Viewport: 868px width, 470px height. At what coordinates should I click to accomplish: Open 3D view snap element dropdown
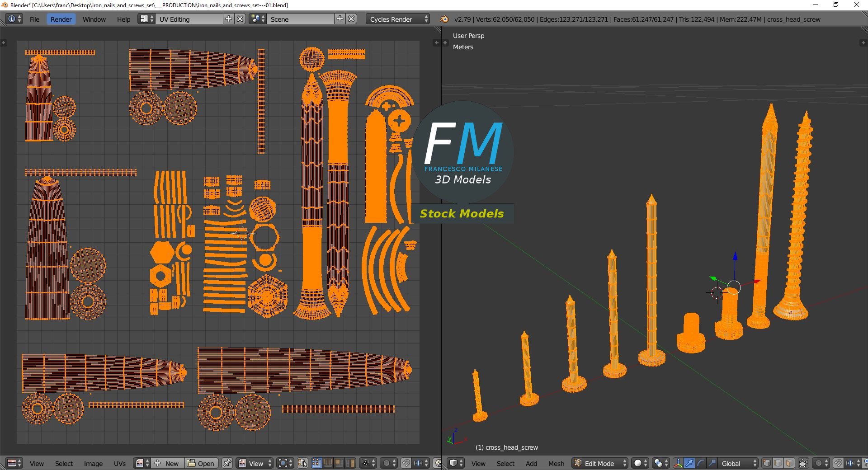pos(854,463)
